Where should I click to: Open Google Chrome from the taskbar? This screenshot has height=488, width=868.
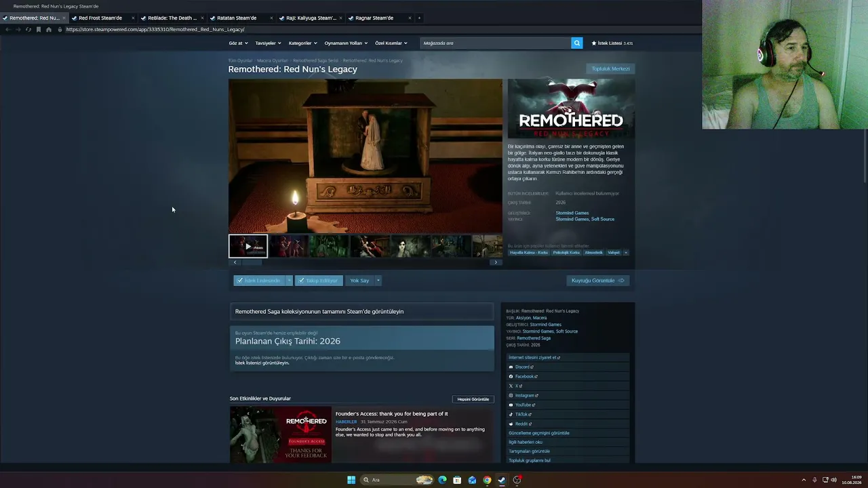[487, 480]
